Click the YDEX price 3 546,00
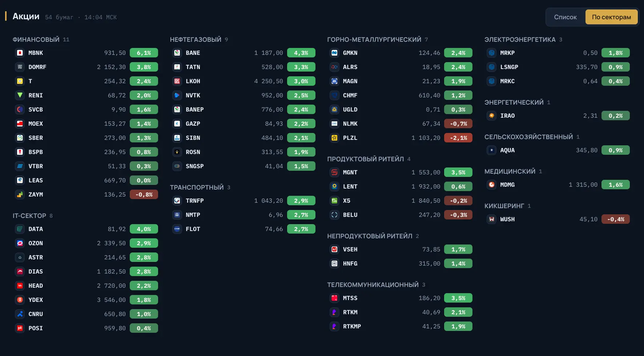Screen dimensions: 644x356 111,300
